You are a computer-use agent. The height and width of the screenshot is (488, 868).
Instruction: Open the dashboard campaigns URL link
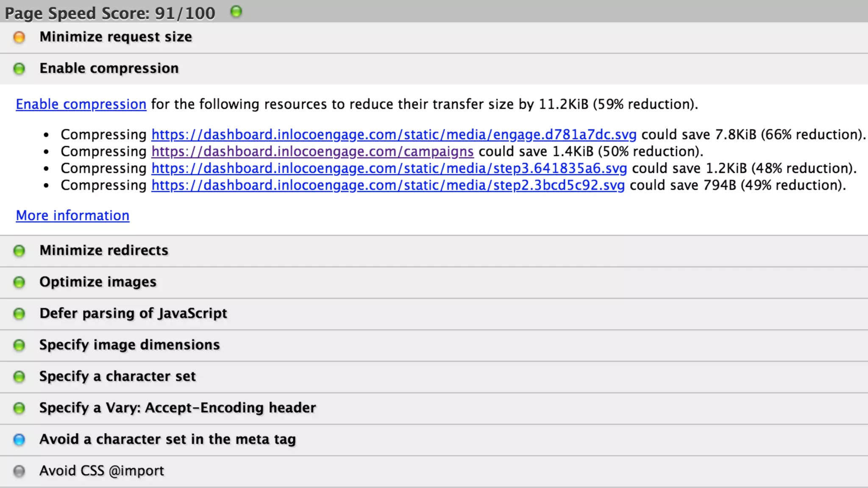point(312,152)
